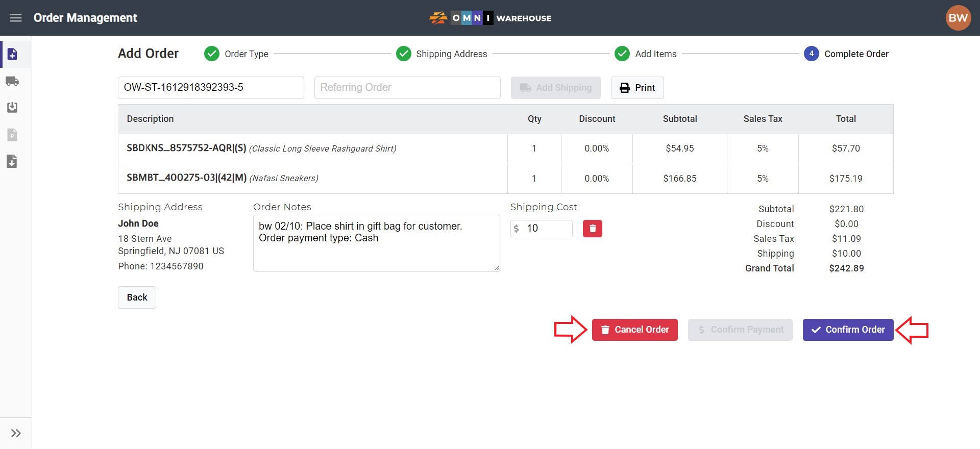Viewport: 980px width, 449px height.
Task: Click the Grand Total $242.89 value
Action: point(846,268)
